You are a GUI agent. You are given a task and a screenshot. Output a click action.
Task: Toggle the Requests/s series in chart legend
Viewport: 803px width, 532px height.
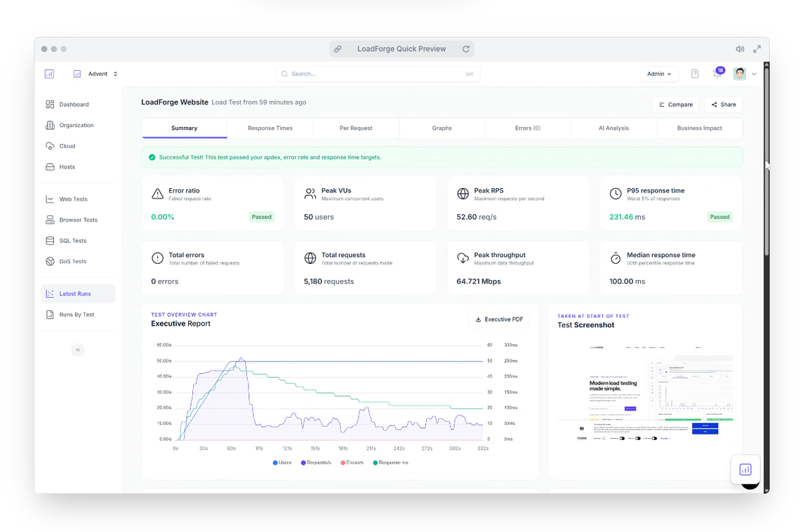(316, 463)
